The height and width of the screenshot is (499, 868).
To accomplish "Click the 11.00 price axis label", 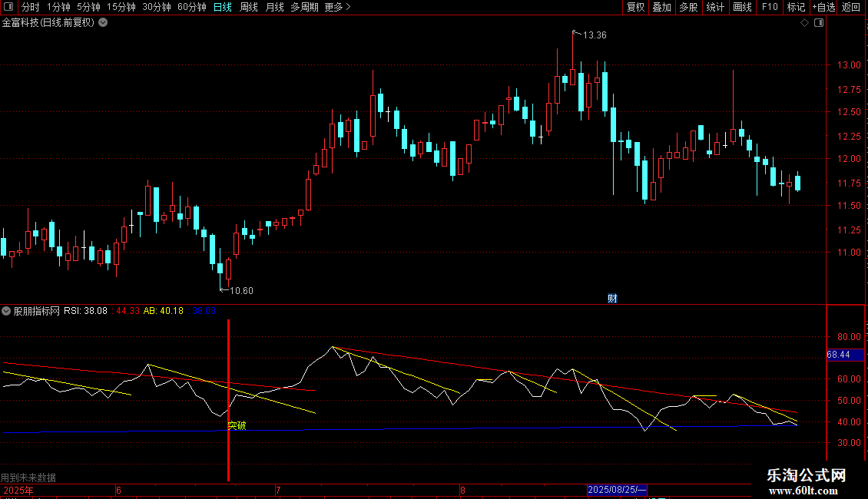I will [x=849, y=253].
